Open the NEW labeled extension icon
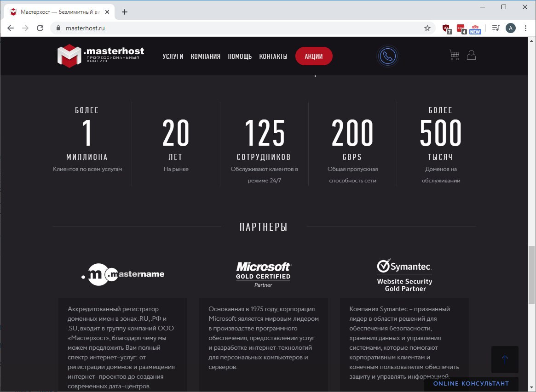Image resolution: width=536 pixels, height=392 pixels. tap(475, 28)
